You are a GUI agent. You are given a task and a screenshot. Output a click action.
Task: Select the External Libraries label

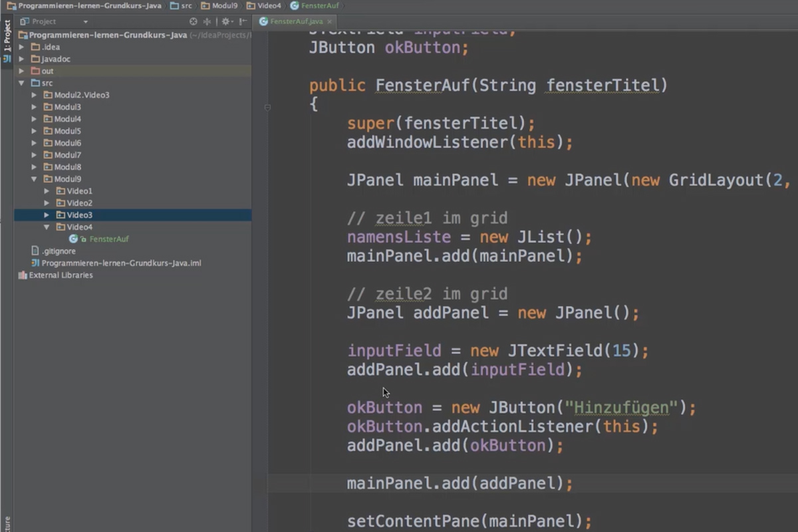[61, 275]
